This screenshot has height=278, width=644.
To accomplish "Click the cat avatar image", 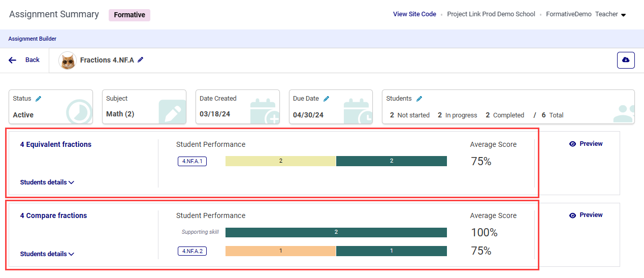I will (x=68, y=60).
